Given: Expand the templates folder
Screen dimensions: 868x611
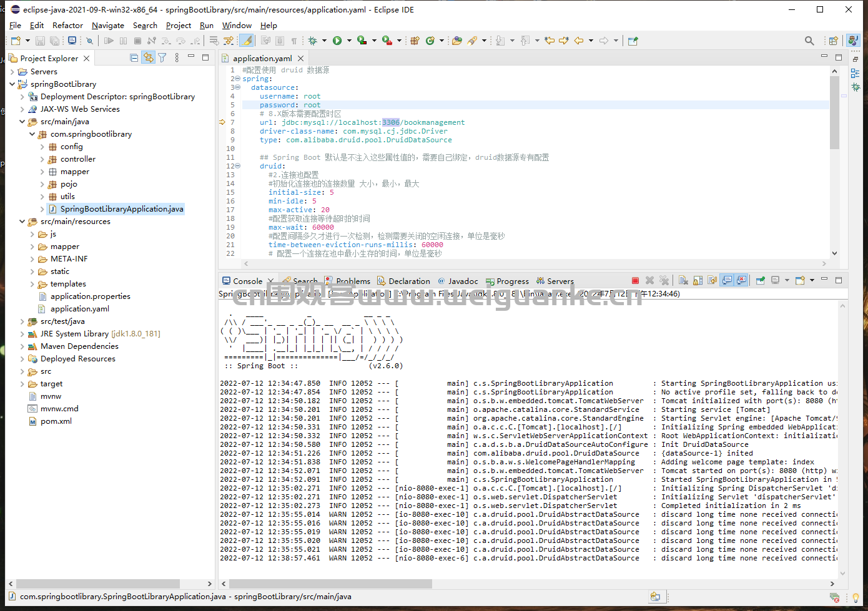Looking at the screenshot, I should tap(32, 284).
